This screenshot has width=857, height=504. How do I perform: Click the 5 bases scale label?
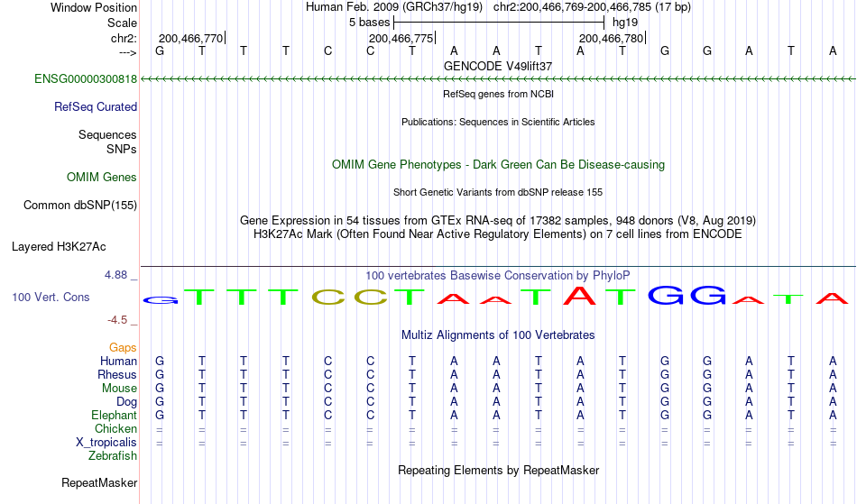click(370, 23)
